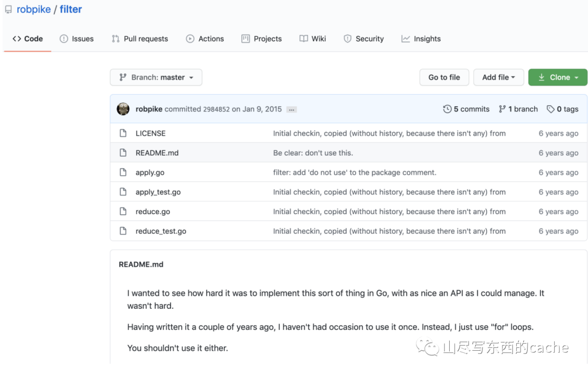
Task: Click robpike's avatar thumbnail in commit bar
Action: coord(123,109)
